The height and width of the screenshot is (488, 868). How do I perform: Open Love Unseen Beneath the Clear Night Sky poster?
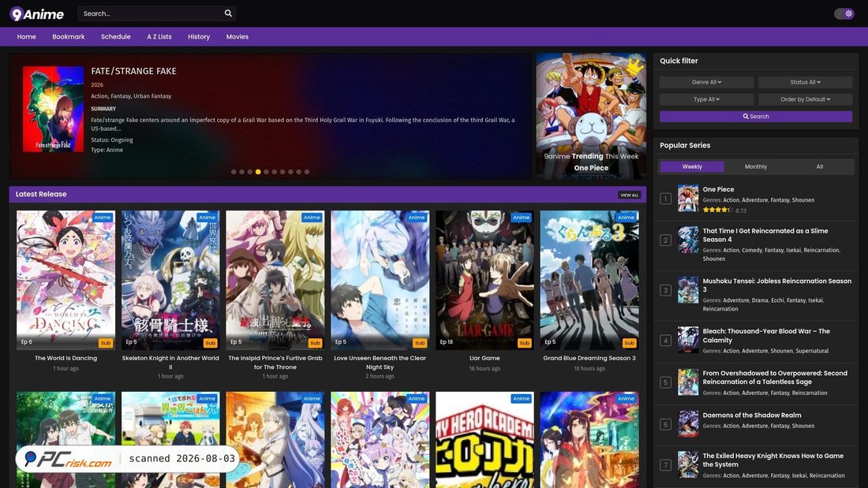[x=380, y=280]
